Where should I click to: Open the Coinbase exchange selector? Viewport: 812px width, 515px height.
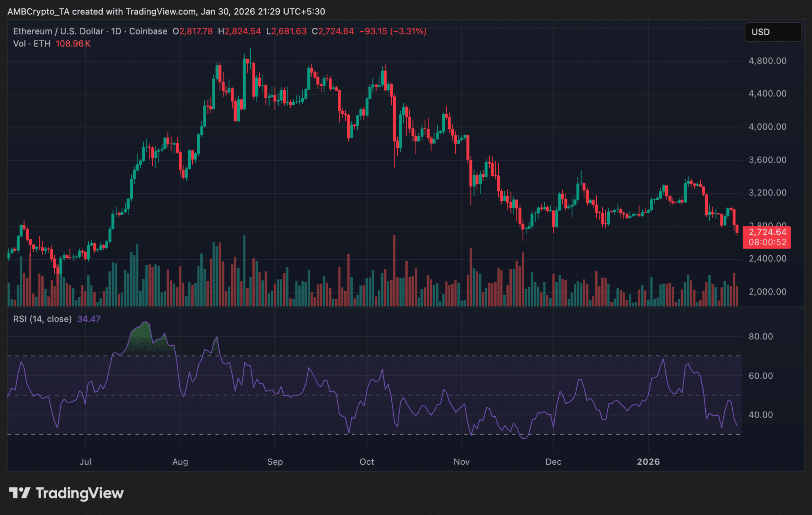(x=148, y=31)
